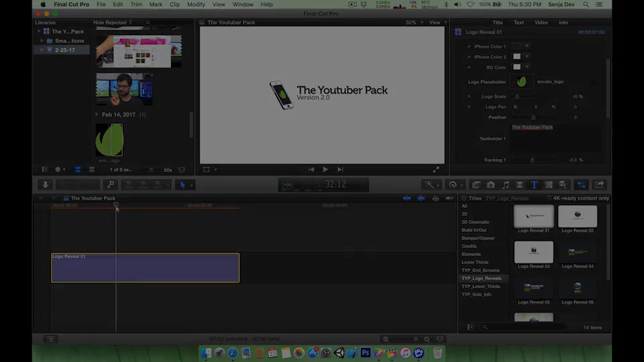Select the arrow Select tool
The height and width of the screenshot is (362, 644).
pyautogui.click(x=182, y=185)
